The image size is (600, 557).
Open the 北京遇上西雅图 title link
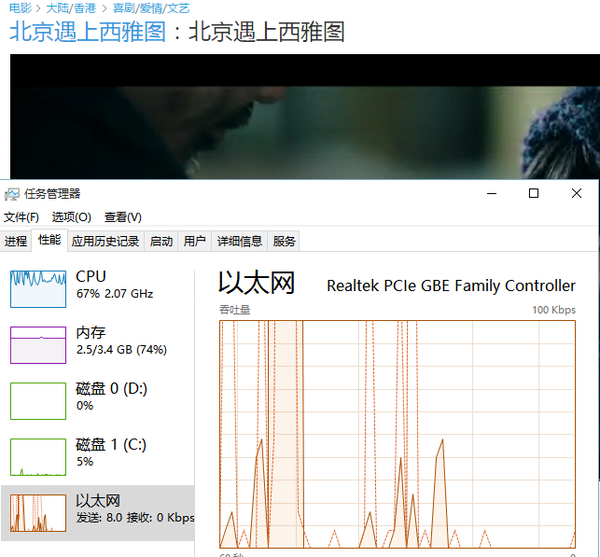(87, 32)
